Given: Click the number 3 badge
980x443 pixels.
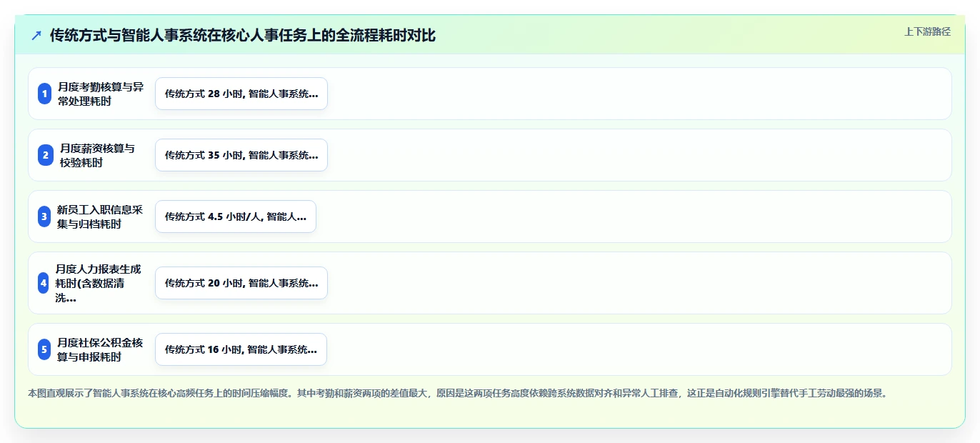Looking at the screenshot, I should tap(44, 216).
